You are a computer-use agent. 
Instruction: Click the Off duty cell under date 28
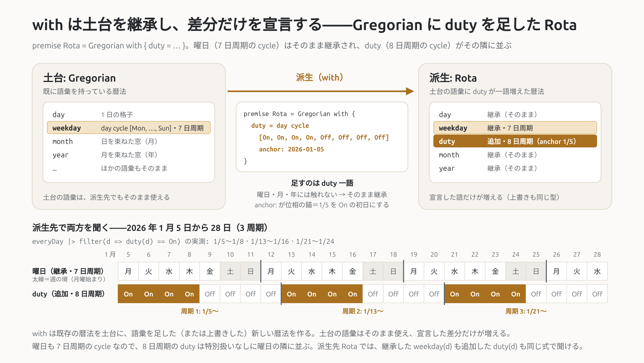(597, 294)
